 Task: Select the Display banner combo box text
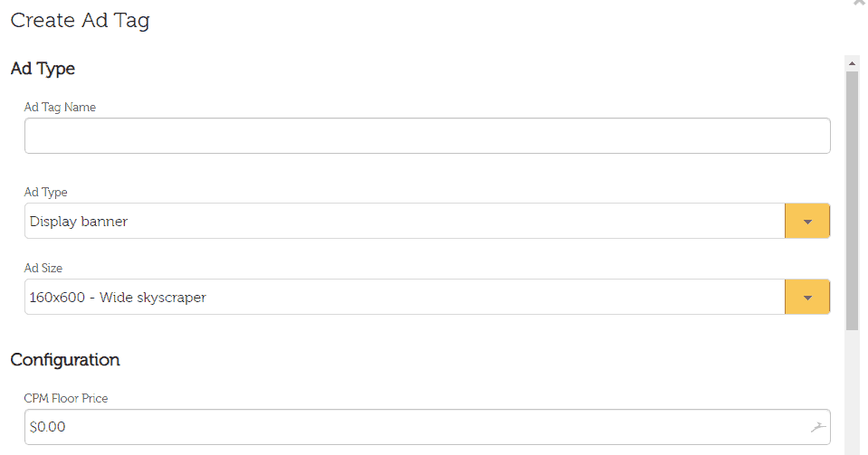79,222
